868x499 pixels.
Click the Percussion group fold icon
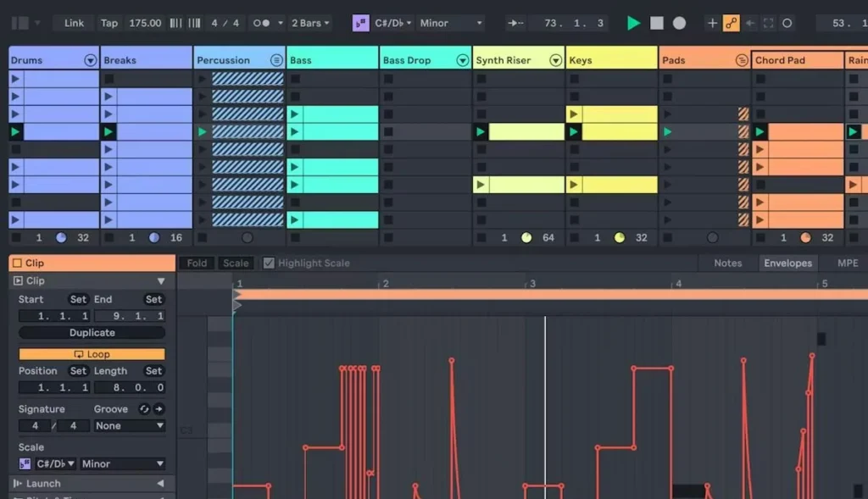[276, 60]
